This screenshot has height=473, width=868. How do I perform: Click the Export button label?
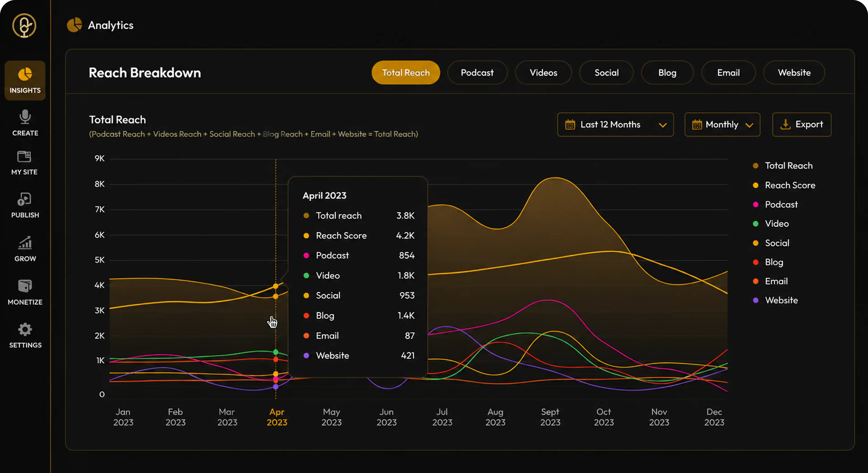pyautogui.click(x=809, y=124)
